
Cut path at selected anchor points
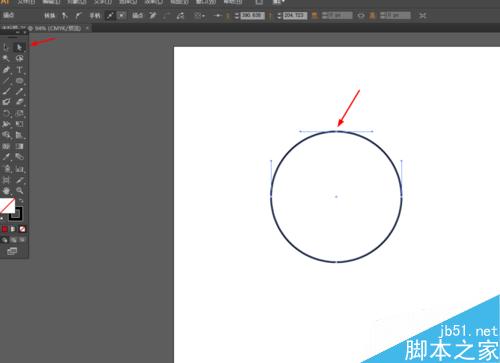(180, 15)
